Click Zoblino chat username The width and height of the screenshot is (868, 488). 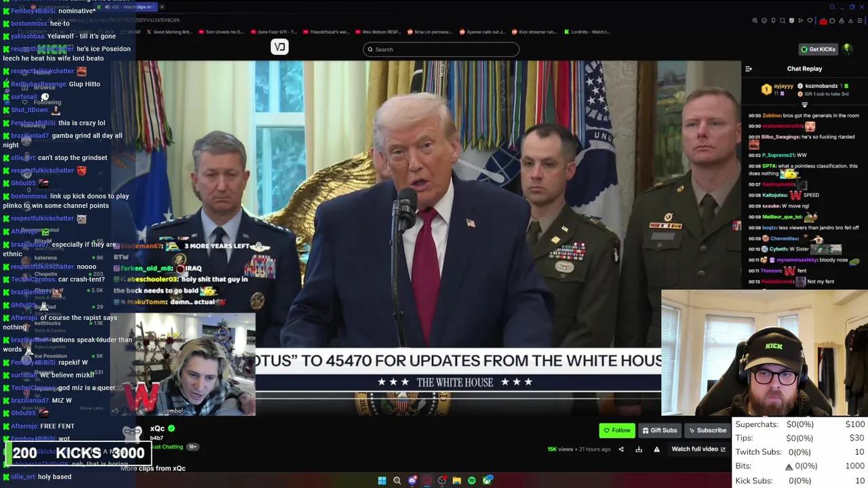[x=771, y=115]
